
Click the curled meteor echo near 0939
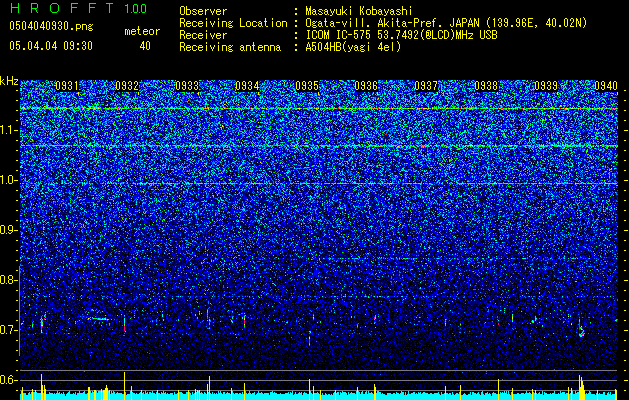pyautogui.click(x=581, y=329)
